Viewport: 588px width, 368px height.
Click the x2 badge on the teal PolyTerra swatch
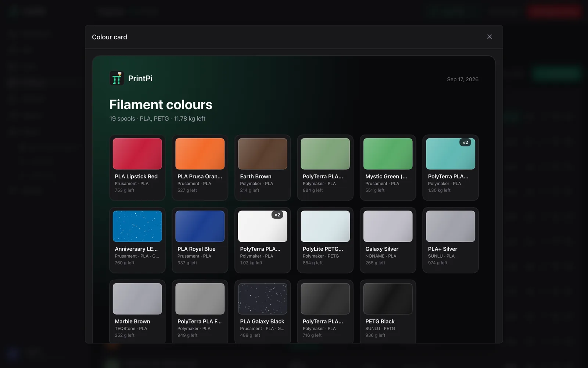click(465, 142)
